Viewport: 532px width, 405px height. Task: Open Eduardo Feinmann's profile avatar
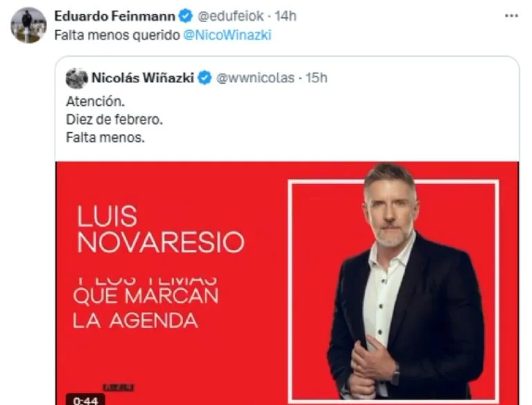(x=28, y=26)
